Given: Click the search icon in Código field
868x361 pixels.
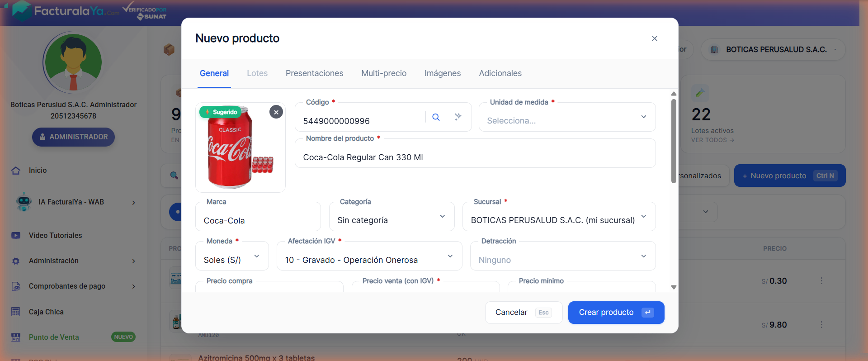Looking at the screenshot, I should tap(436, 117).
